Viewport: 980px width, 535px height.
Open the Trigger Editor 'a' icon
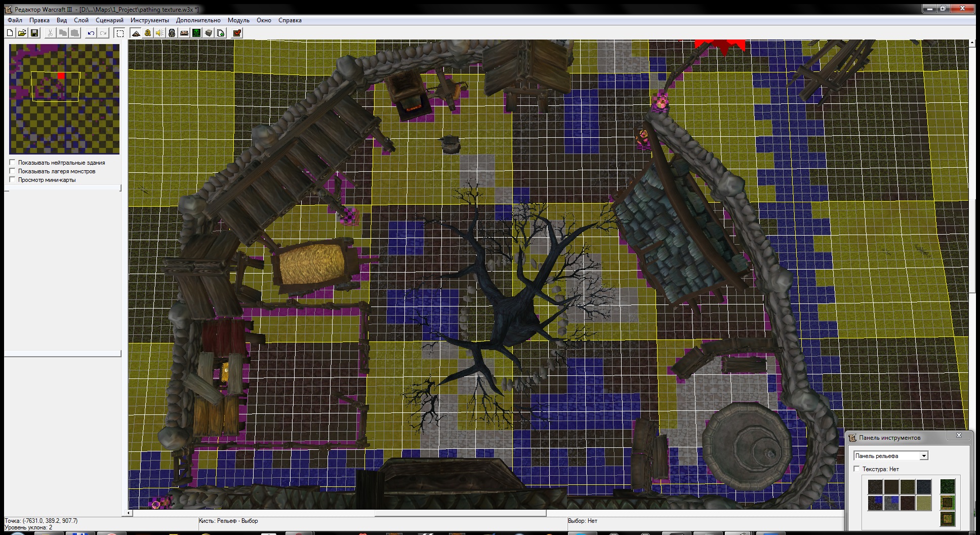pyautogui.click(x=147, y=33)
